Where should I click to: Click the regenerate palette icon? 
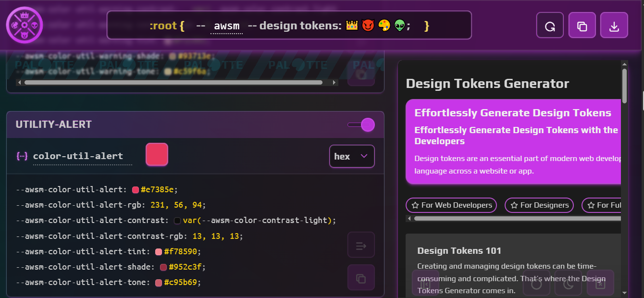click(x=550, y=25)
